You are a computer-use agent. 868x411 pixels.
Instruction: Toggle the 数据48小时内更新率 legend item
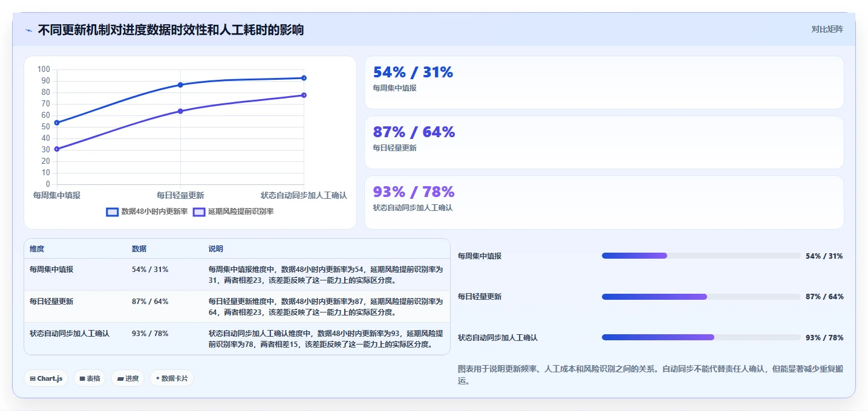(x=147, y=212)
